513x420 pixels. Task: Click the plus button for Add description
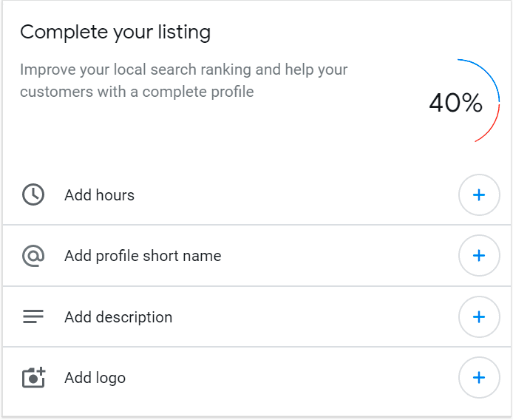(x=479, y=316)
